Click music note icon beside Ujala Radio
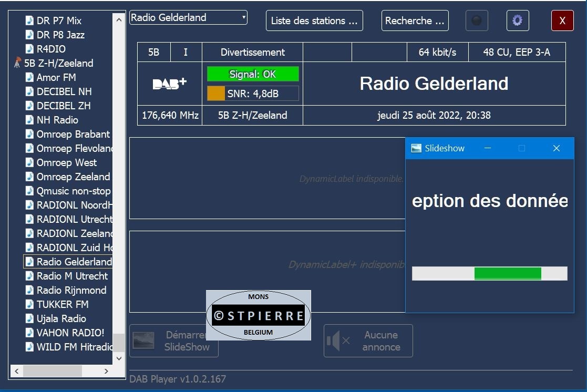This screenshot has width=587, height=392. coord(29,318)
